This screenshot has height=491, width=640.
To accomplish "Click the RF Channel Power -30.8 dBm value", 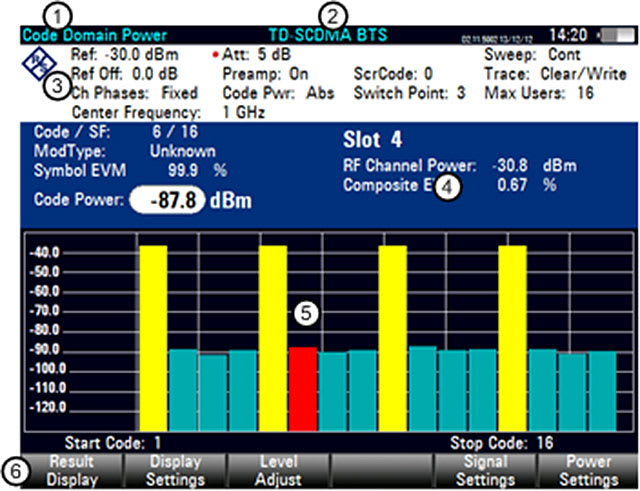I will (534, 166).
